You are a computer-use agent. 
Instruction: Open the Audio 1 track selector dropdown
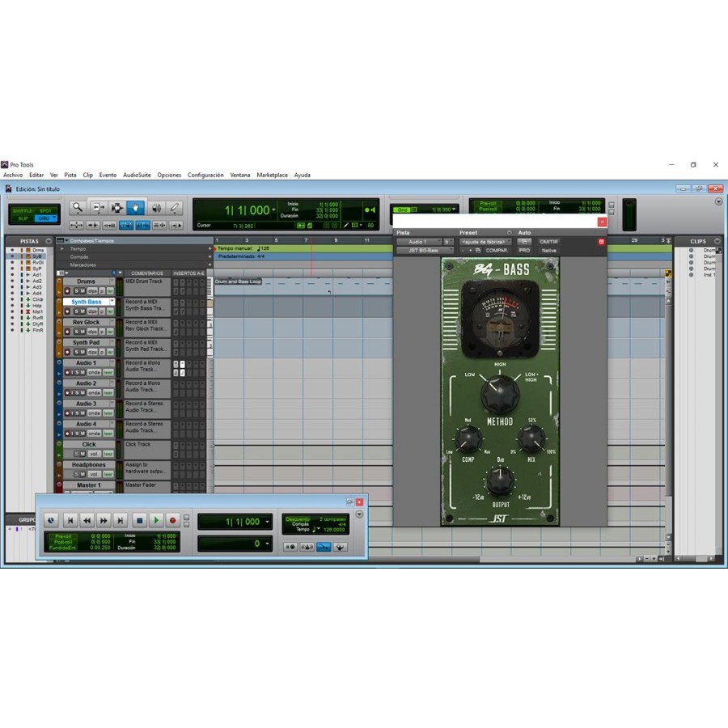[418, 242]
